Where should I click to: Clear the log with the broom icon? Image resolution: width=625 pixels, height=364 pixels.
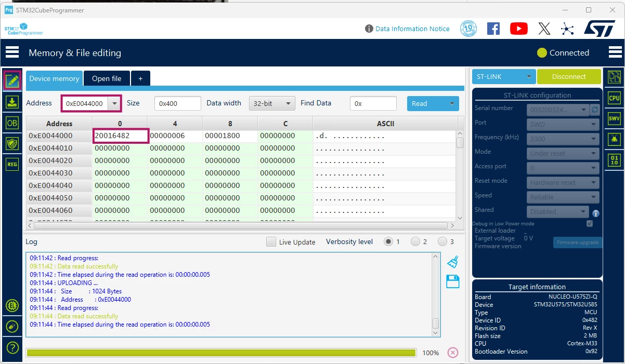(x=453, y=261)
